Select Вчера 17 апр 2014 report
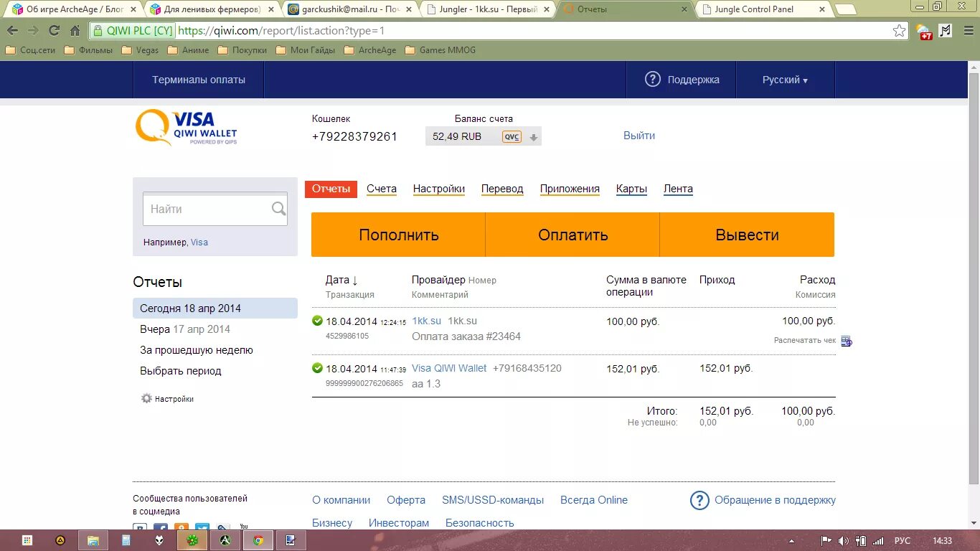 [x=185, y=329]
